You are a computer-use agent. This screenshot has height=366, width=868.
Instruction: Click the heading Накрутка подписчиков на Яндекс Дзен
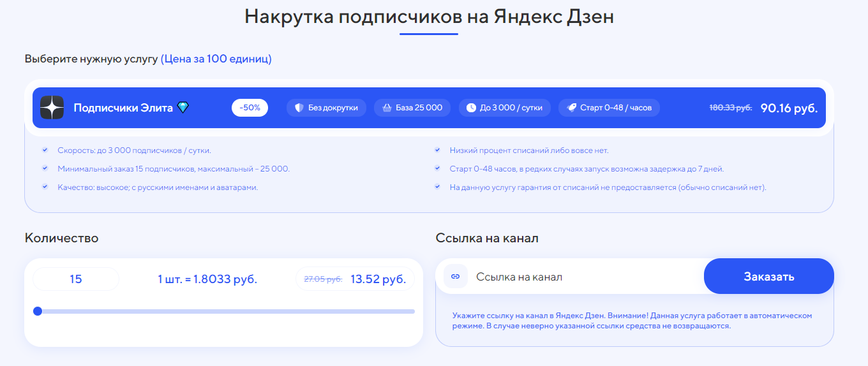pyautogui.click(x=430, y=17)
